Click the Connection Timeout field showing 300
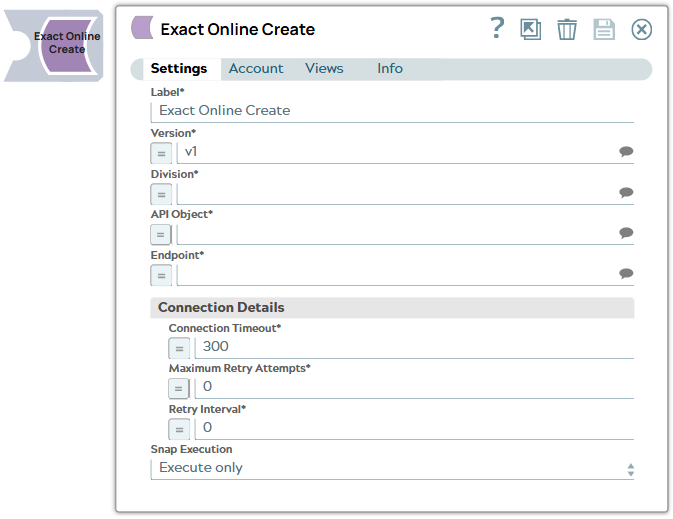The image size is (673, 519). click(414, 347)
